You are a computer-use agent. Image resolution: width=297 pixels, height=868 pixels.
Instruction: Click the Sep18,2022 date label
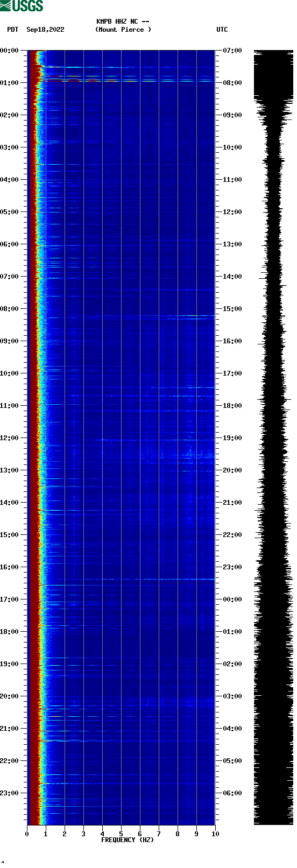point(45,30)
